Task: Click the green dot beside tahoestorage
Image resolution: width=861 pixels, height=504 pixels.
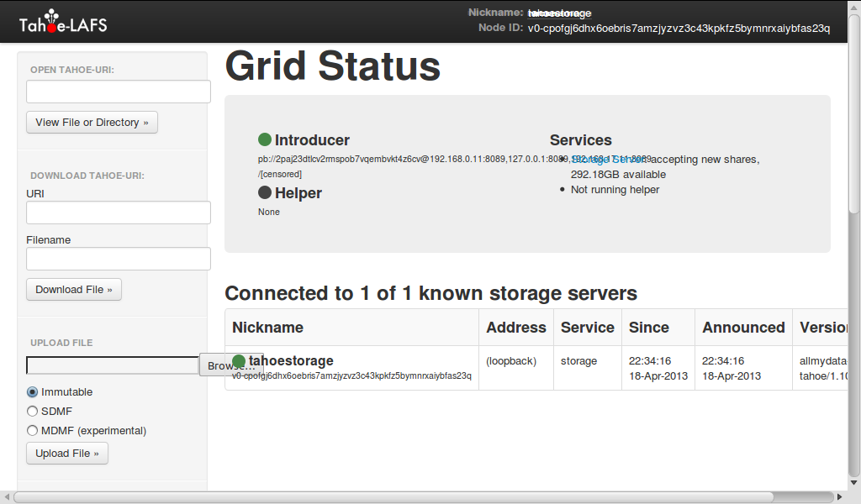Action: (239, 361)
